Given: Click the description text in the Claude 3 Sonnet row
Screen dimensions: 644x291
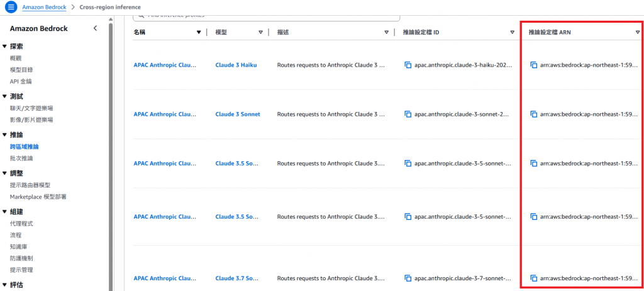Looking at the screenshot, I should point(331,114).
